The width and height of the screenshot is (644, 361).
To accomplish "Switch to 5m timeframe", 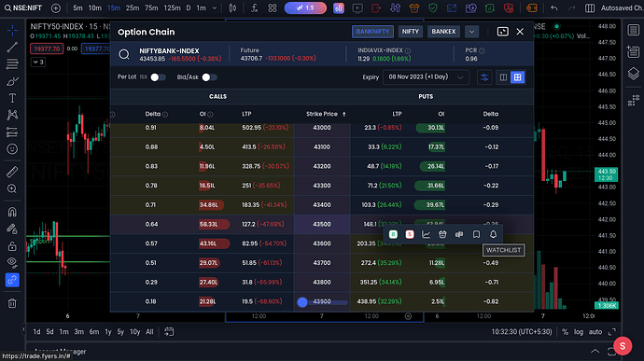I will (77, 7).
